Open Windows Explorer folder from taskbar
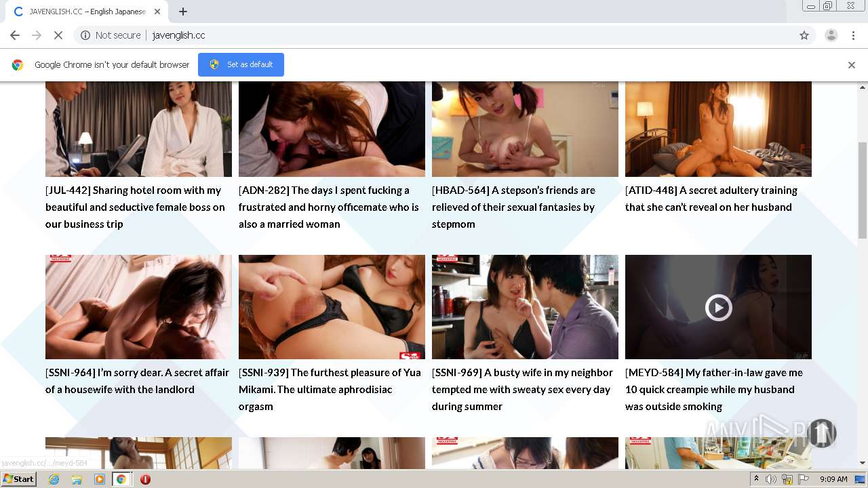The width and height of the screenshot is (868, 488). (x=77, y=479)
